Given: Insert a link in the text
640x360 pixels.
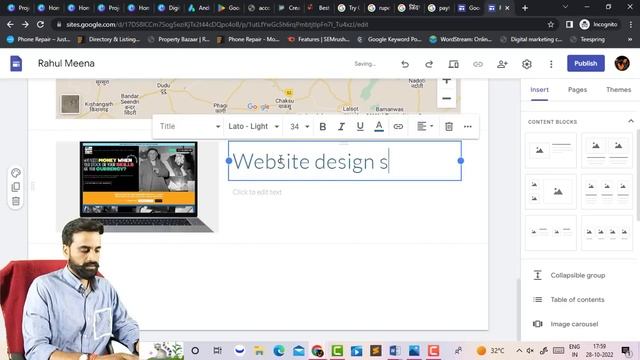Looking at the screenshot, I should pos(398,127).
